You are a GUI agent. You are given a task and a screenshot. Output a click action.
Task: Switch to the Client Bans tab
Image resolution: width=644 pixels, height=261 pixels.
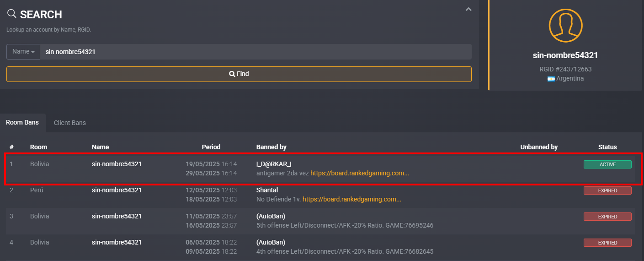coord(70,123)
